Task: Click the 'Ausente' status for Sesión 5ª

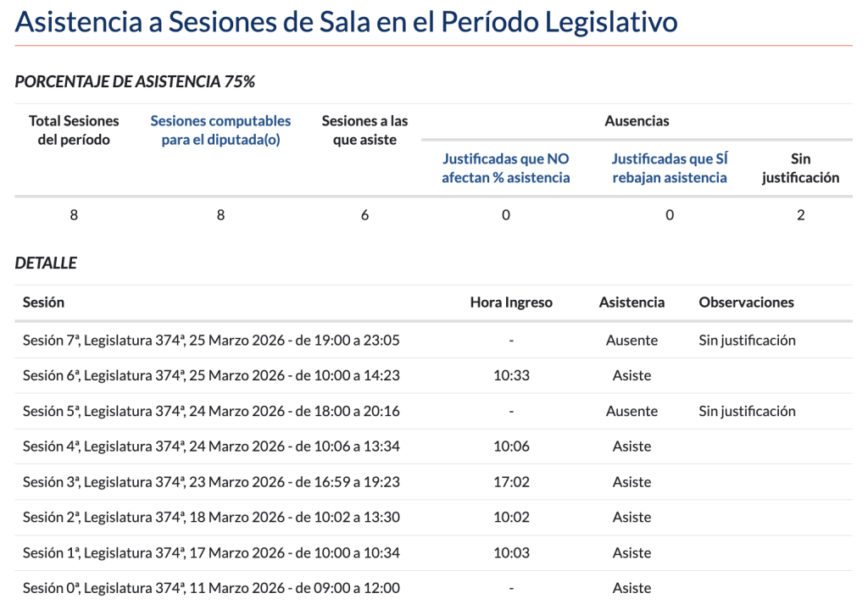Action: tap(632, 412)
